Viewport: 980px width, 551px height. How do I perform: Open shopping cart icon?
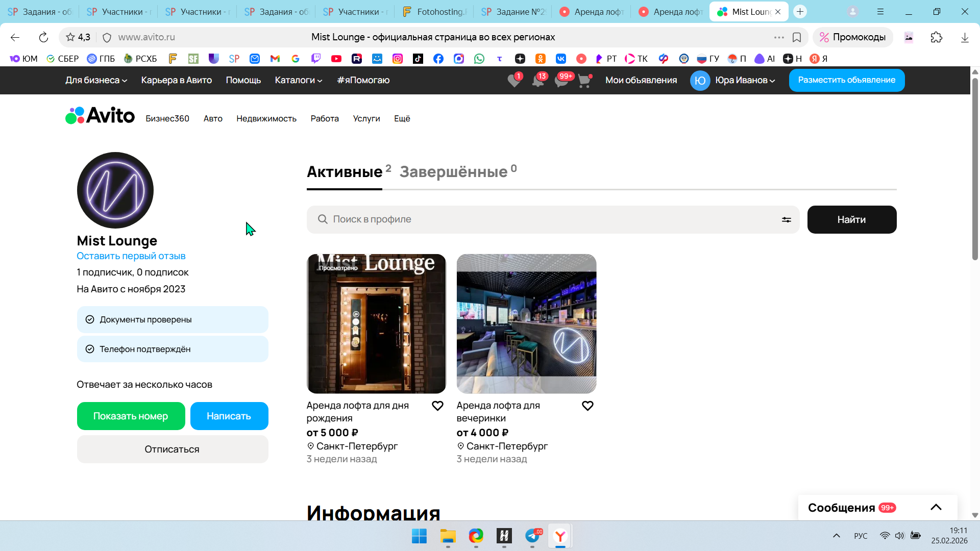[584, 81]
